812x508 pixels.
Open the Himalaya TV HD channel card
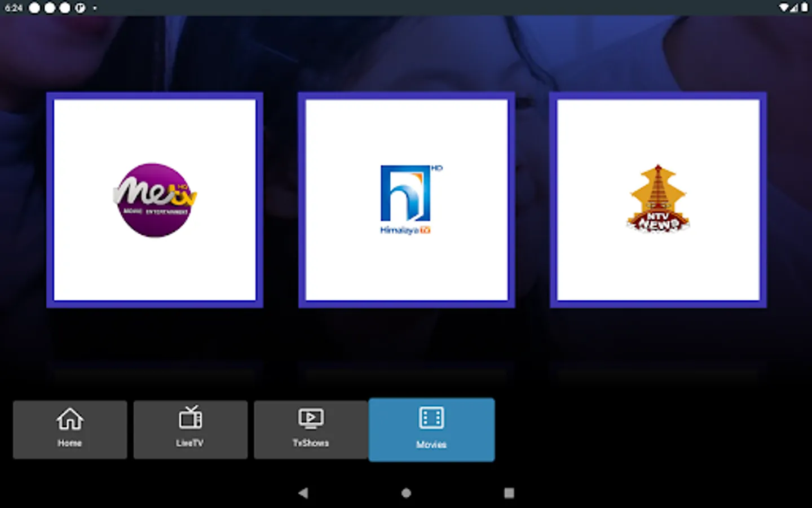406,200
